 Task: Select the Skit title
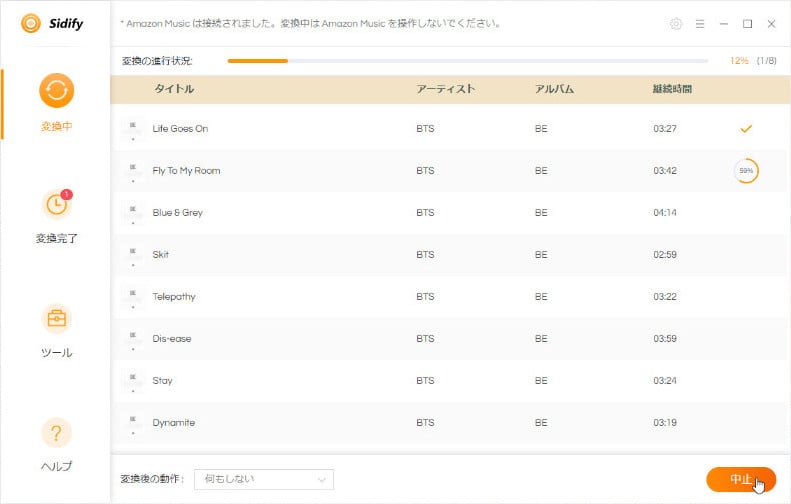160,254
